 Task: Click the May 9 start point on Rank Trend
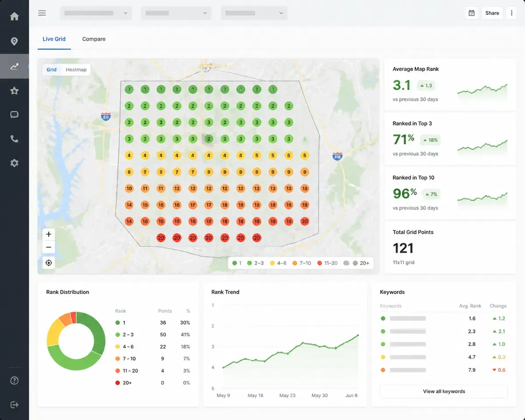point(224,367)
